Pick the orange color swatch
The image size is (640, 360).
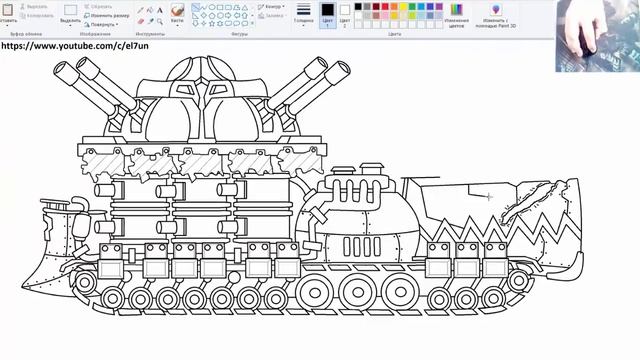tap(394, 7)
